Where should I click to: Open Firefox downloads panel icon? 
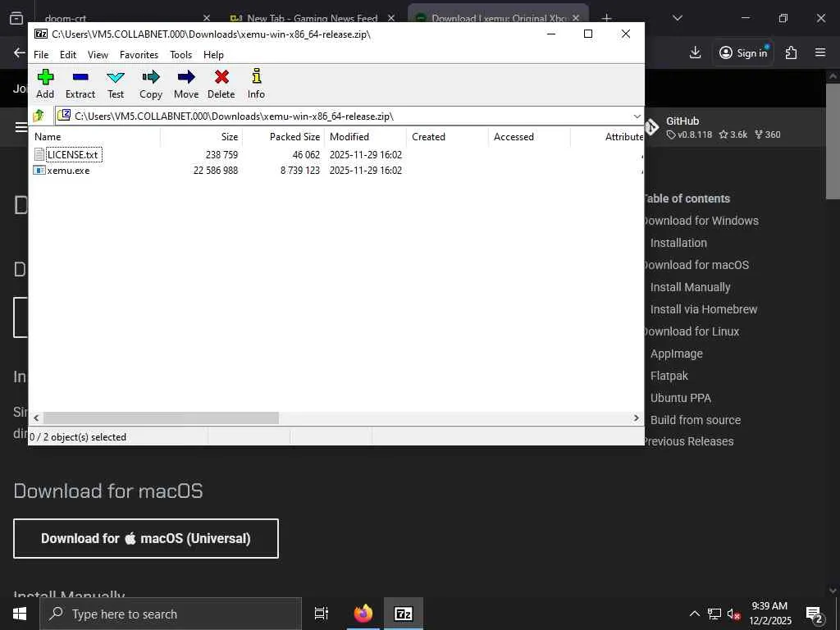coord(696,52)
